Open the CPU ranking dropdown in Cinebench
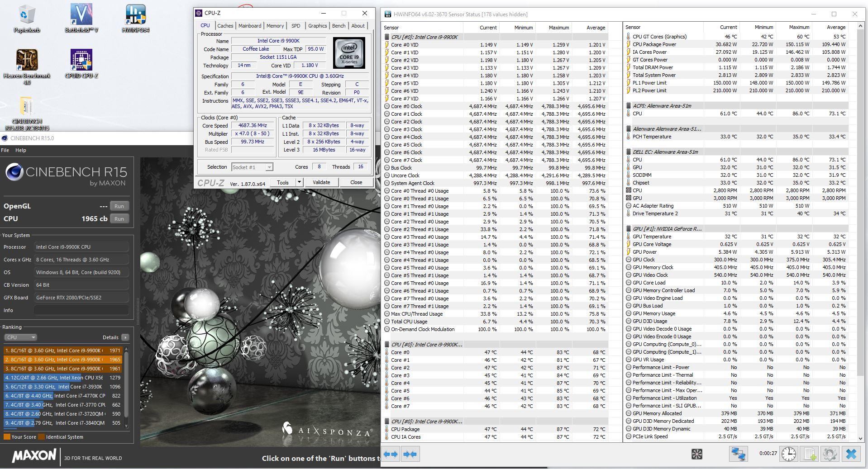868x469 pixels. 20,337
